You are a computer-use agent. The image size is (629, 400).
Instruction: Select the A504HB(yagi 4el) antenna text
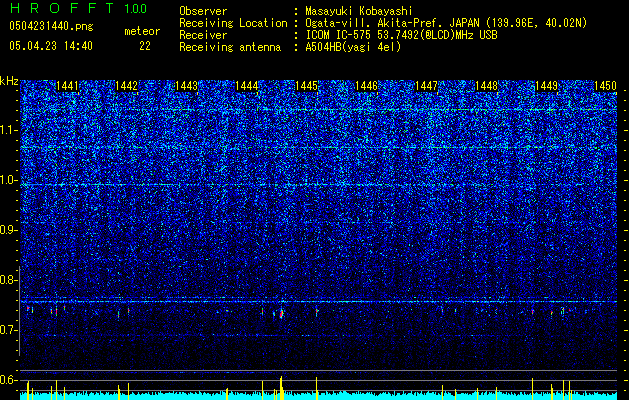point(353,47)
